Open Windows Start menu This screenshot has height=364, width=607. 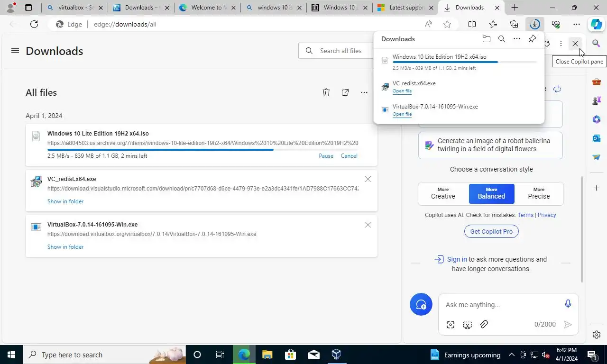click(x=11, y=355)
